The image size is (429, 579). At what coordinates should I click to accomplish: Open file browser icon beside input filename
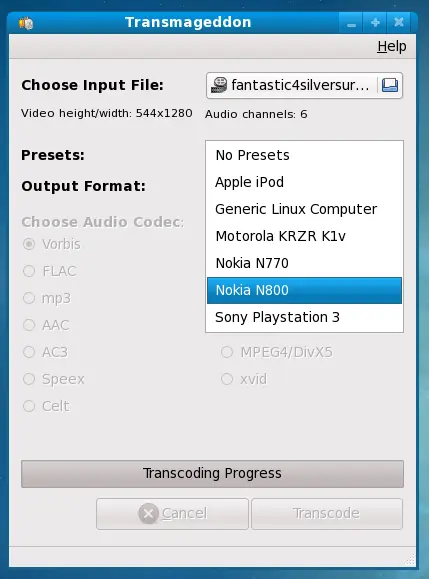pyautogui.click(x=389, y=85)
